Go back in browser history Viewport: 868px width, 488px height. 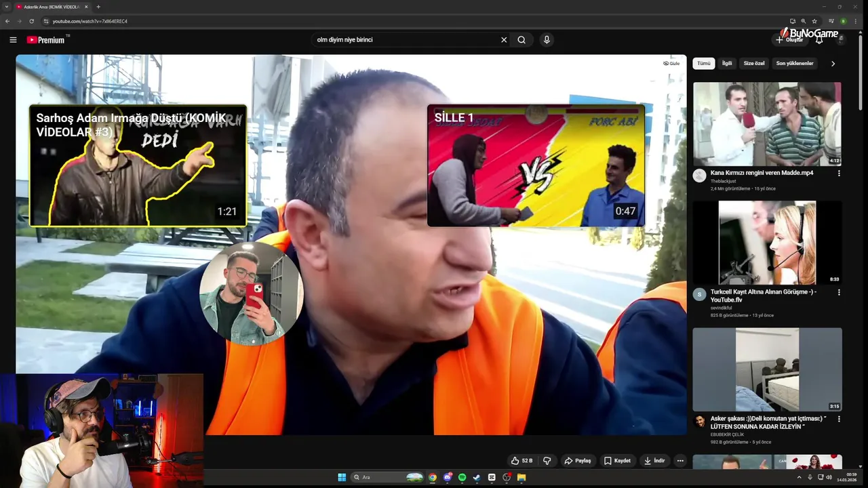click(7, 21)
